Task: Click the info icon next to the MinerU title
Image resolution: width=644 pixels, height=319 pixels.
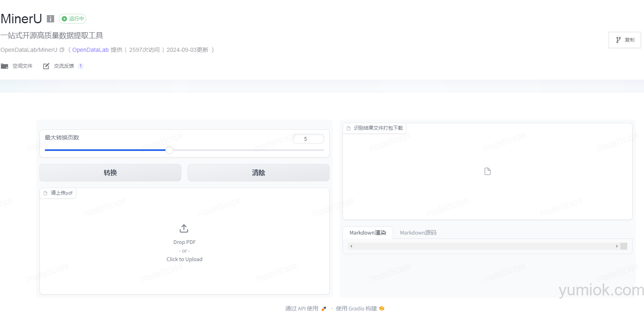Action: [x=51, y=19]
